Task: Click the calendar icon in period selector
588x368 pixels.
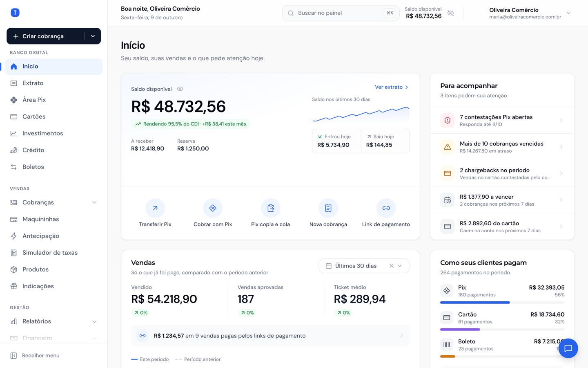Action: coord(328,266)
